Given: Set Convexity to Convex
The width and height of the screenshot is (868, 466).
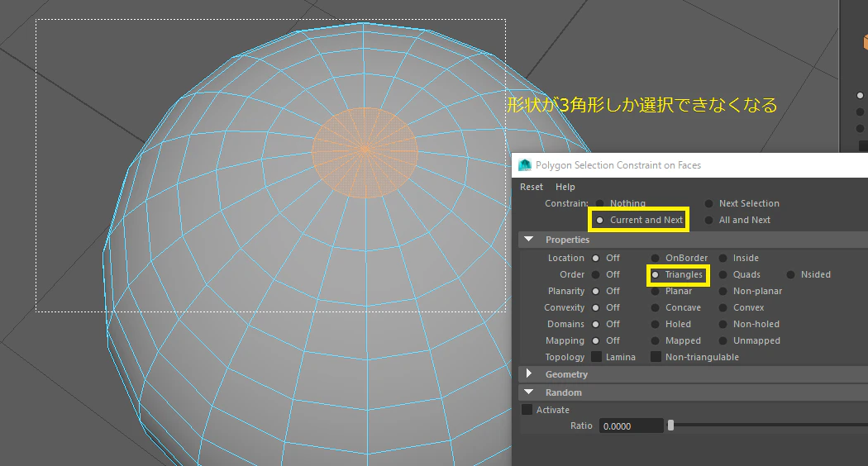Looking at the screenshot, I should coord(723,307).
